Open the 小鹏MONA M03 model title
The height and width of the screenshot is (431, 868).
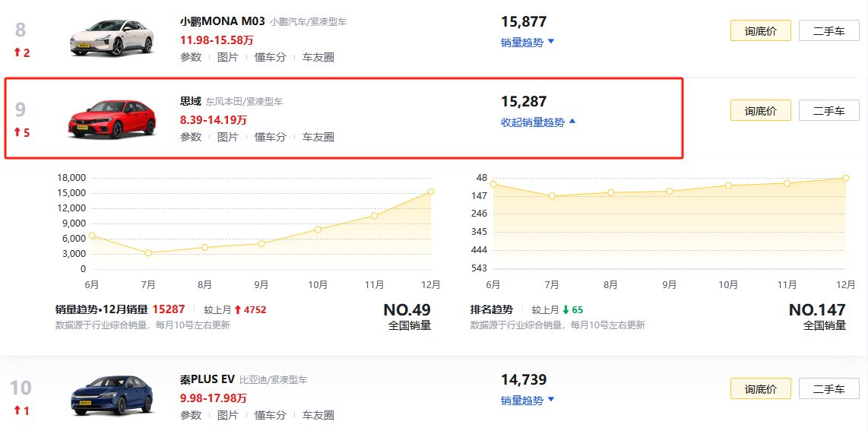click(x=222, y=22)
